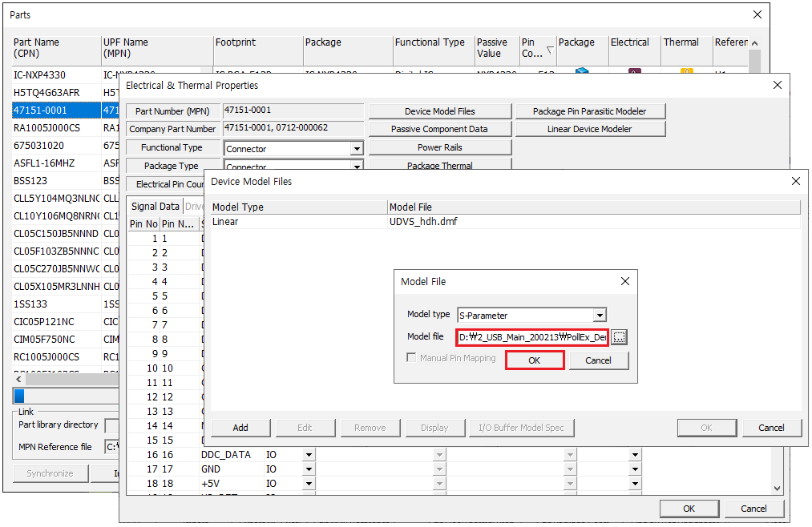This screenshot has height=527, width=812.
Task: Open the IO dropdown for GND pin 17
Action: click(309, 469)
